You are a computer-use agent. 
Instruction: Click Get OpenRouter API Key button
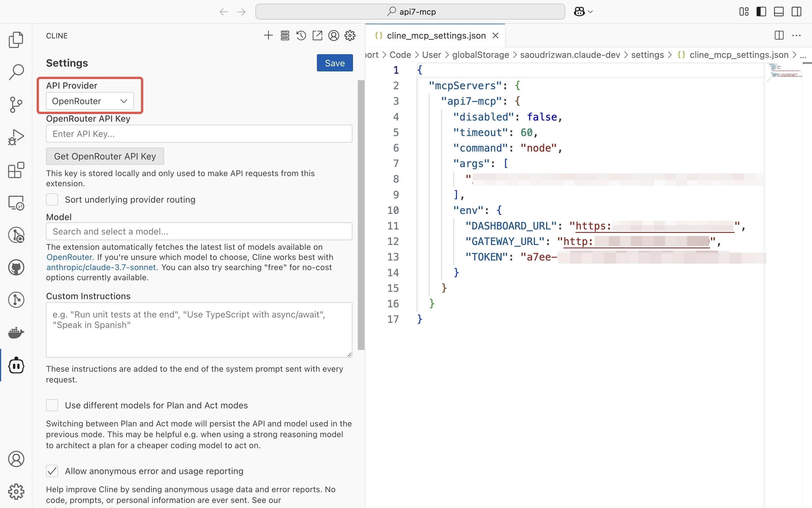pyautogui.click(x=105, y=156)
